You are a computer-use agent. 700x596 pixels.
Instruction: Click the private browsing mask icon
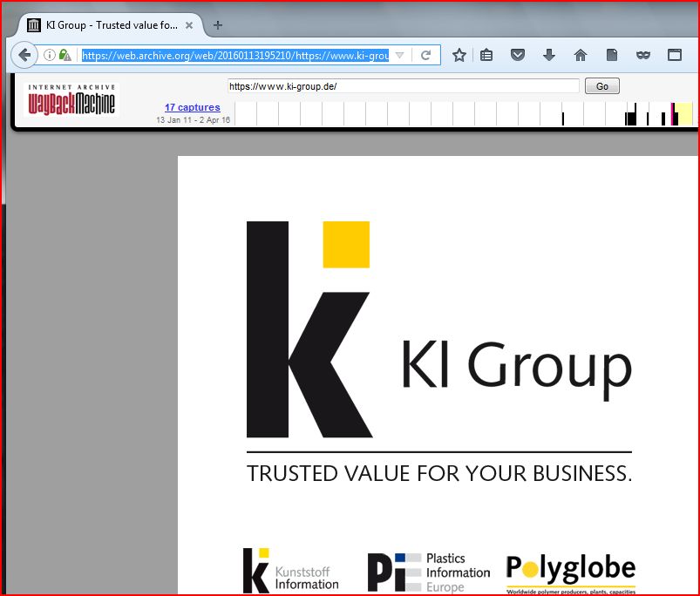642,55
